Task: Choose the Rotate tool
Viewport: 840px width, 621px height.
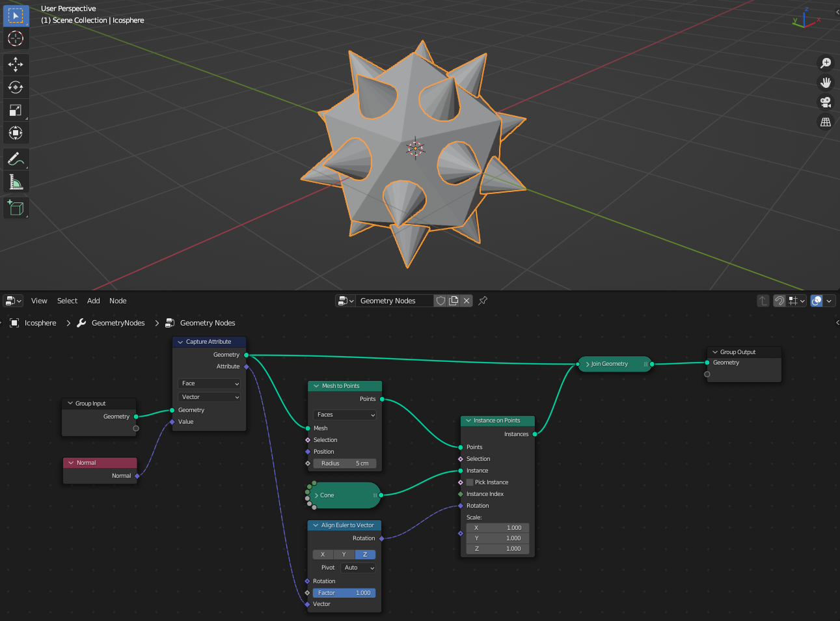Action: pos(16,87)
